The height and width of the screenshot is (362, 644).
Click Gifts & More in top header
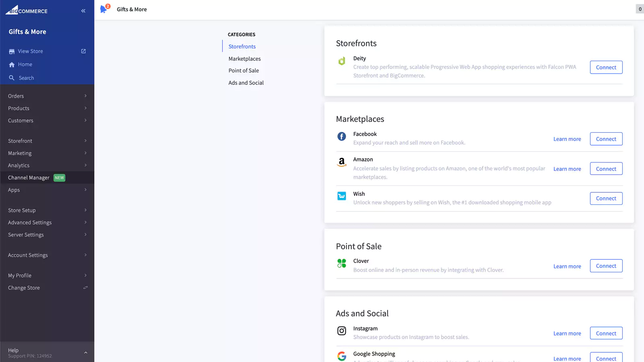coord(132,9)
